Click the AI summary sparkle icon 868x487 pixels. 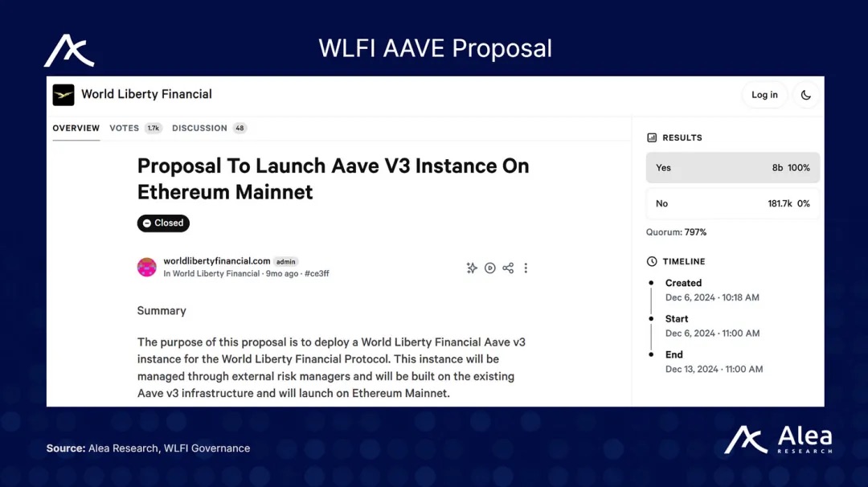472,268
